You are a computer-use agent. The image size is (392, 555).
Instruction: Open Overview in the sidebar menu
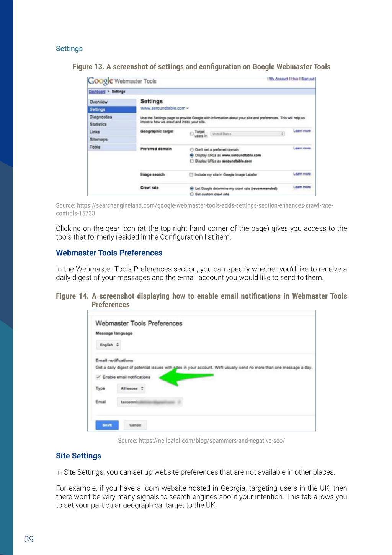click(112, 102)
